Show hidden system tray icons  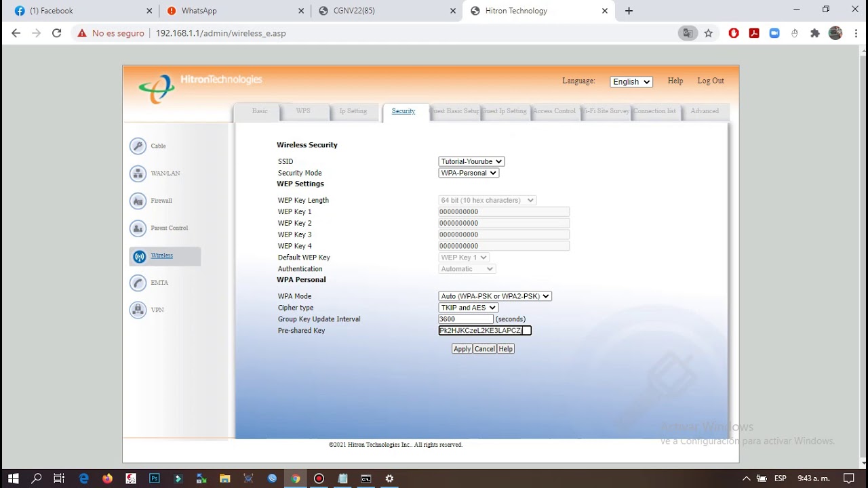coord(746,479)
